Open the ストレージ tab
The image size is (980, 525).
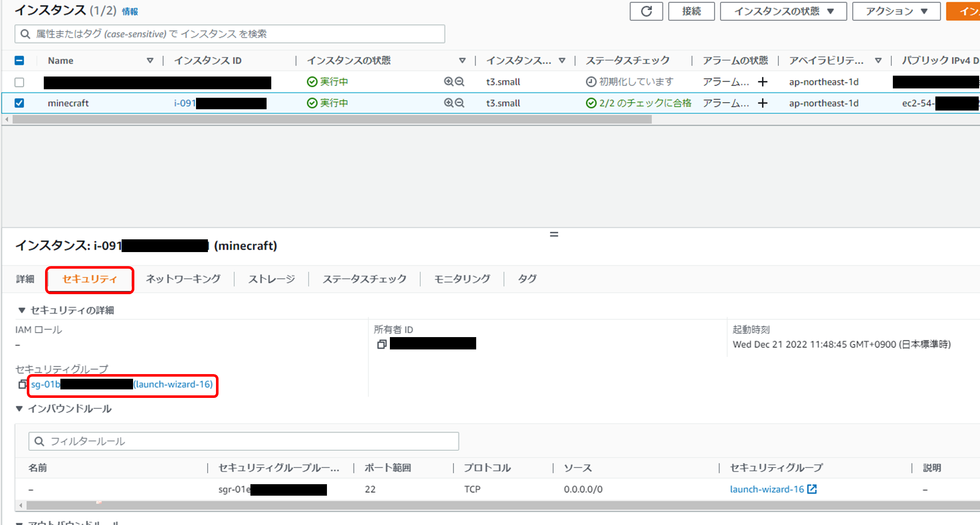coord(271,279)
